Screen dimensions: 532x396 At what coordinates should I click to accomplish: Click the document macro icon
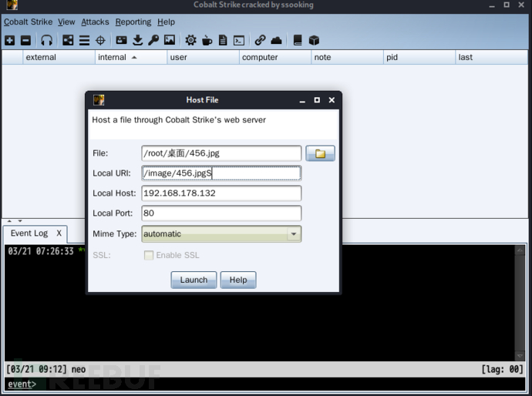click(x=223, y=40)
